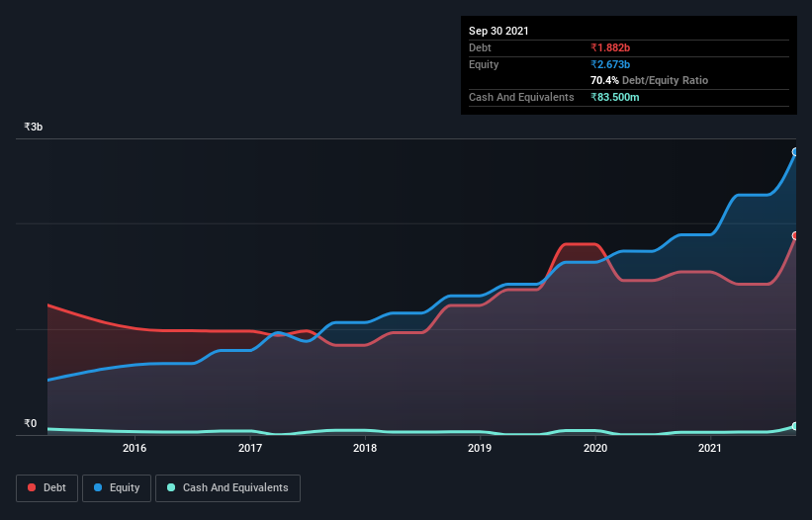Select the Cash endpoint marker at Sep 2021
This screenshot has height=520, width=812.
795,426
